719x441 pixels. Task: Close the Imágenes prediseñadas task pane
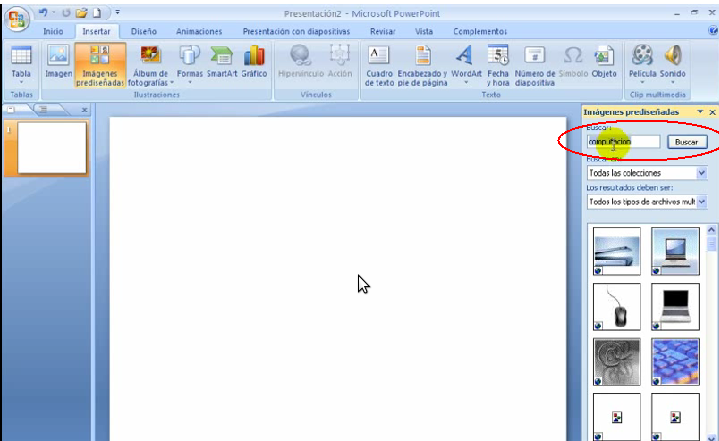pyautogui.click(x=712, y=112)
